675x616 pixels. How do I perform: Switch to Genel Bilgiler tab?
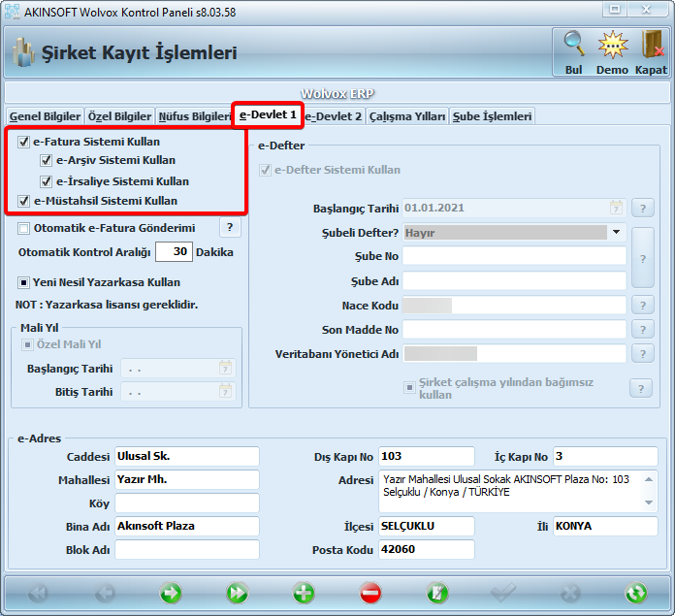coord(45,116)
